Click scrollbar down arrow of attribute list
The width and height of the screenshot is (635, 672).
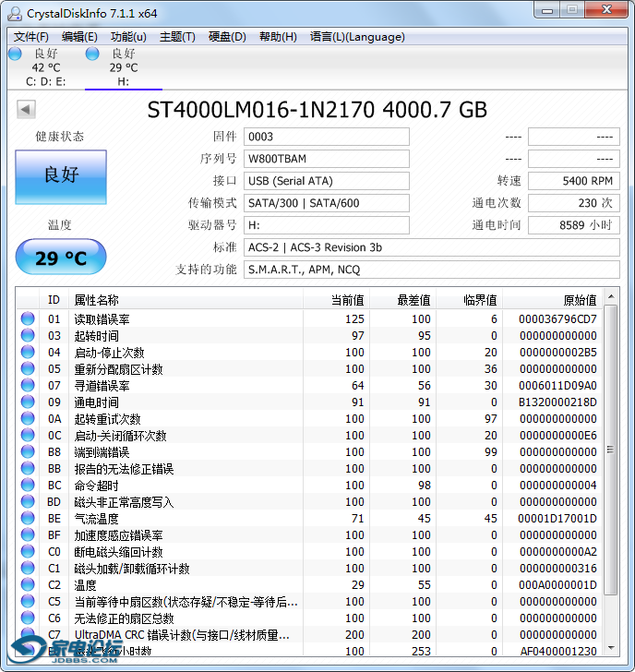[x=611, y=648]
